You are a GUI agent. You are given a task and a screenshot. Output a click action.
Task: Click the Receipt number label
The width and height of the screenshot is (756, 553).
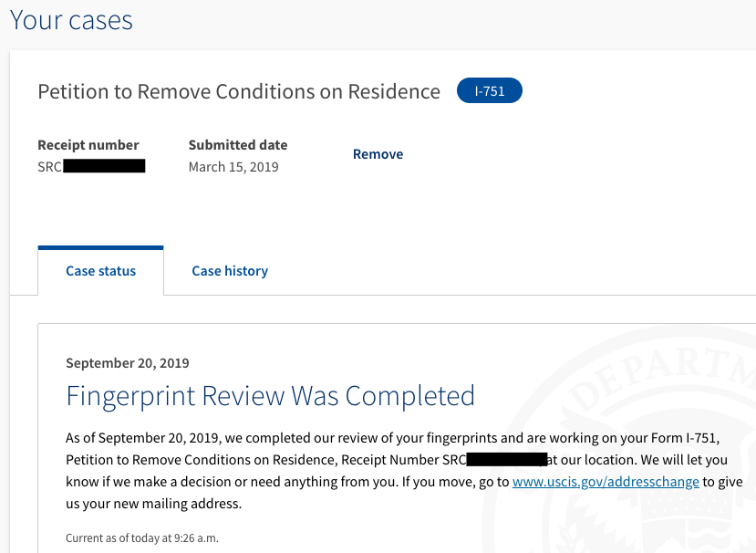(88, 145)
